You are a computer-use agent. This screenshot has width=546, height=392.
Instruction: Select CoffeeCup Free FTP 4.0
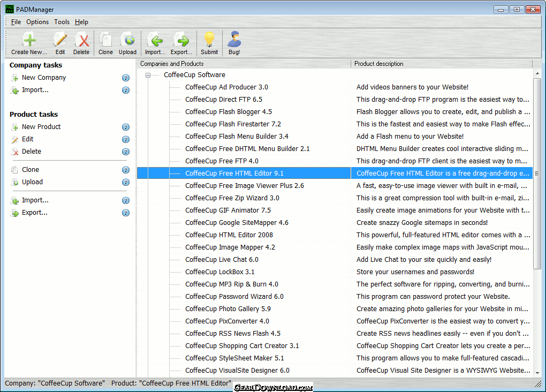(222, 161)
